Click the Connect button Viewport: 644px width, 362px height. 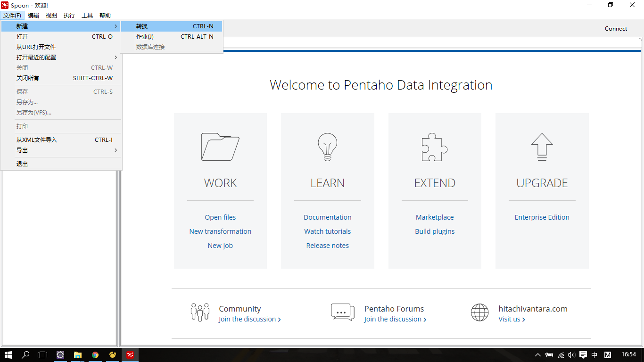point(616,29)
